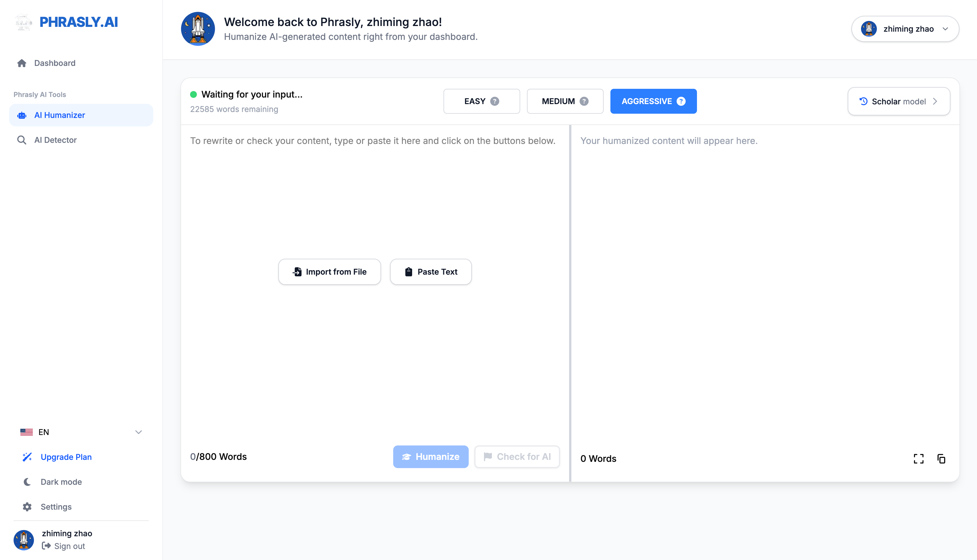Click the Dashboard home icon
Image resolution: width=977 pixels, height=560 pixels.
(x=21, y=63)
